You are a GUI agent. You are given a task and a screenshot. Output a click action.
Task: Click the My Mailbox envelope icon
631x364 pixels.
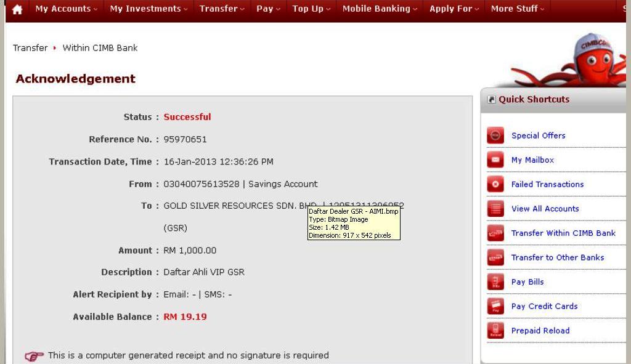[495, 160]
